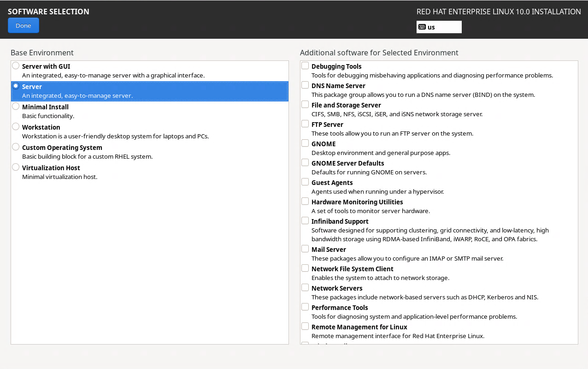The image size is (588, 369).
Task: Tick the Mail Server checkbox
Action: coord(305,249)
